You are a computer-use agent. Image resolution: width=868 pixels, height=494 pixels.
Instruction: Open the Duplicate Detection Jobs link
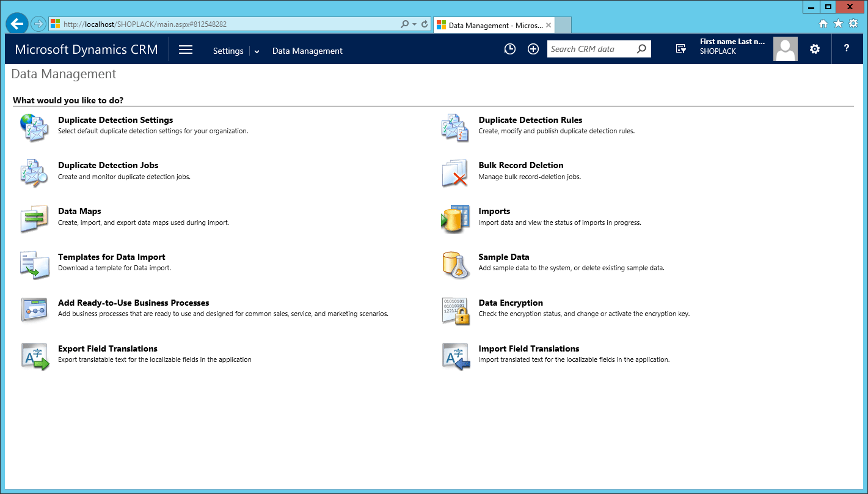[108, 165]
